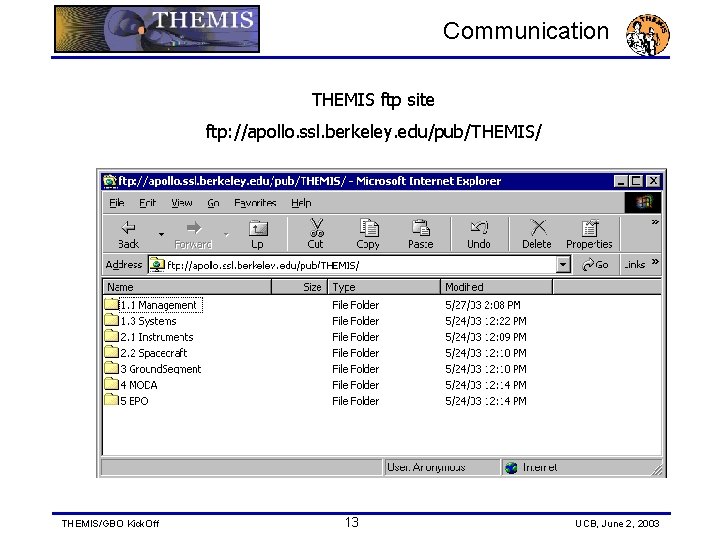Viewport: 720px width, 540px height.
Task: Open the Edit menu
Action: (x=147, y=202)
